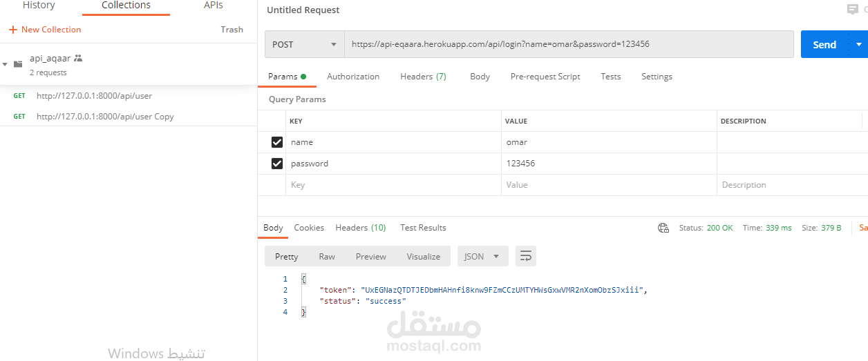Viewport: 868px width, 361px height.
Task: Open the api/user Copy GET request
Action: 105,117
